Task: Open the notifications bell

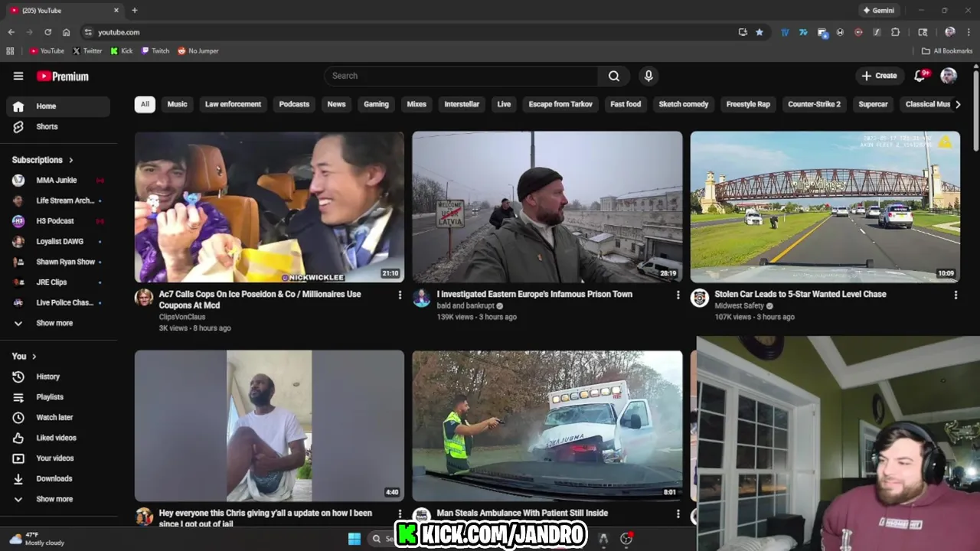Action: (920, 76)
